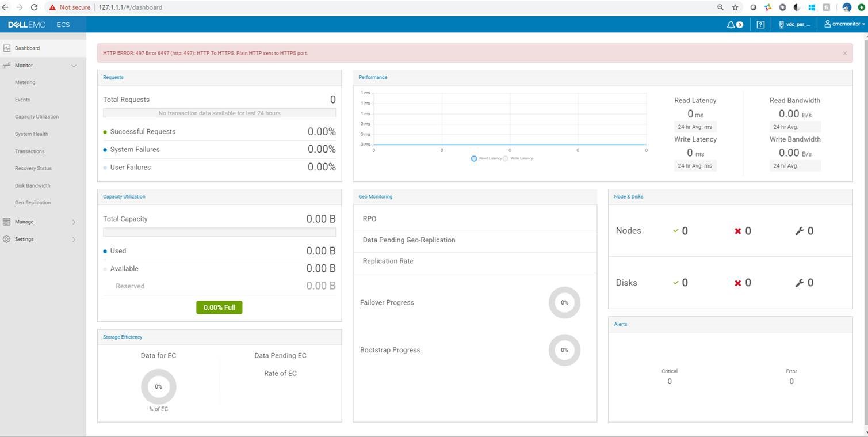Viewport: 868px width, 437px height.
Task: Open the Requests panel link
Action: (113, 77)
